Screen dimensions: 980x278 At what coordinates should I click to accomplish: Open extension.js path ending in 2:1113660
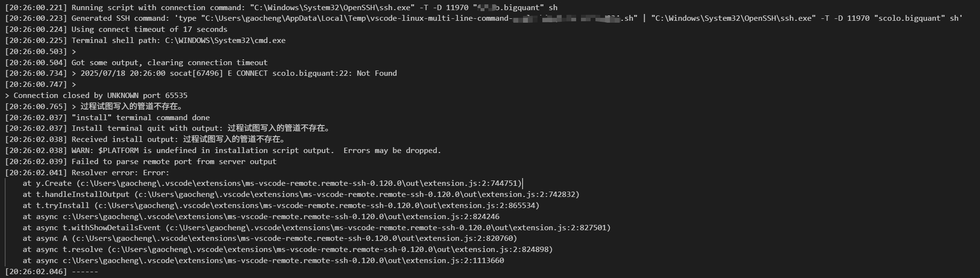(x=283, y=261)
